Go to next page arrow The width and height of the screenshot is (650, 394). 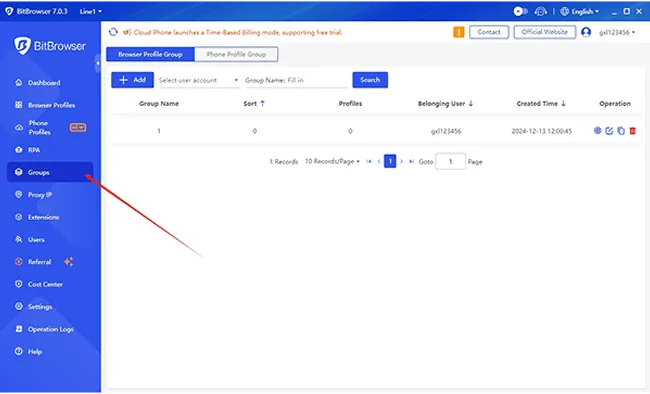401,161
